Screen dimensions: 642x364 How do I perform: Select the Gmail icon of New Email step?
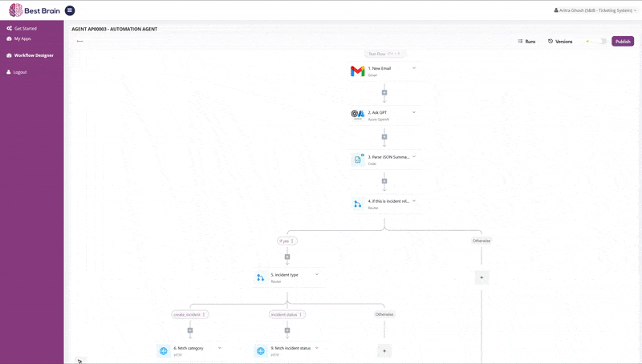[357, 71]
